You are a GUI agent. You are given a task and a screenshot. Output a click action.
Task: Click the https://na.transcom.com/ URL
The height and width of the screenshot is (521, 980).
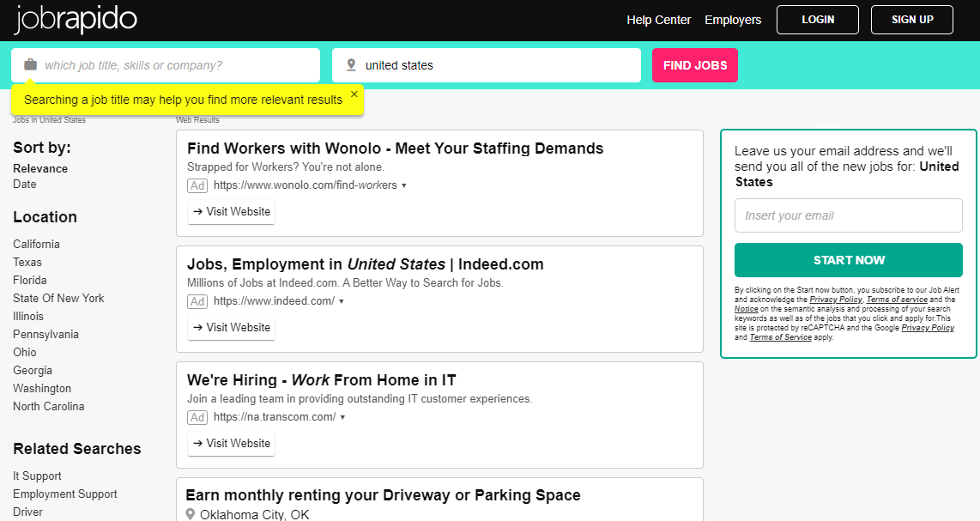(275, 416)
